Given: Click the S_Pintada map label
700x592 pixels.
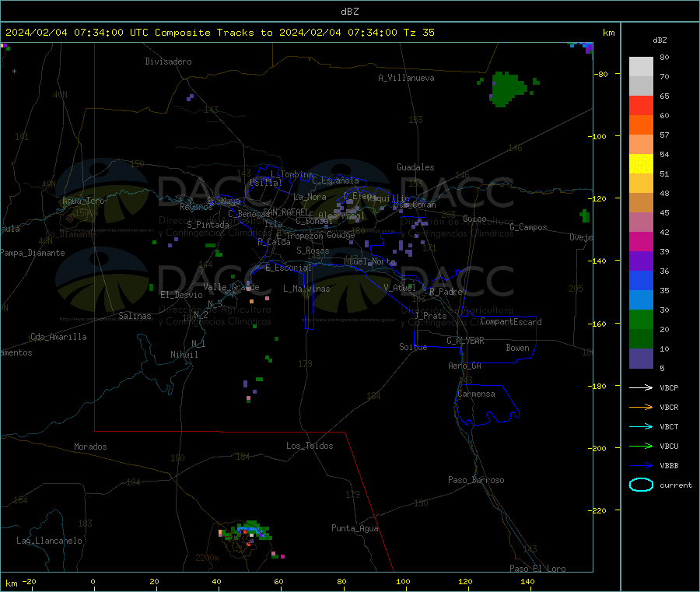Looking at the screenshot, I should (208, 225).
